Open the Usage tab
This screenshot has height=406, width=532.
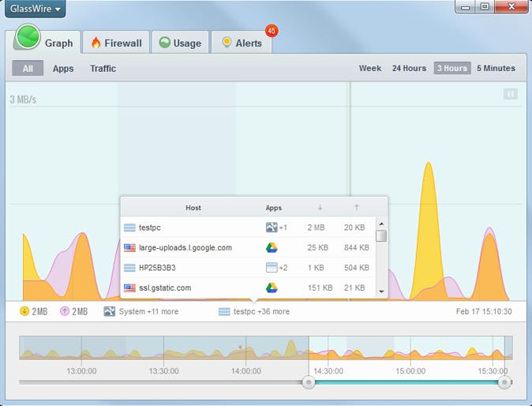[180, 43]
